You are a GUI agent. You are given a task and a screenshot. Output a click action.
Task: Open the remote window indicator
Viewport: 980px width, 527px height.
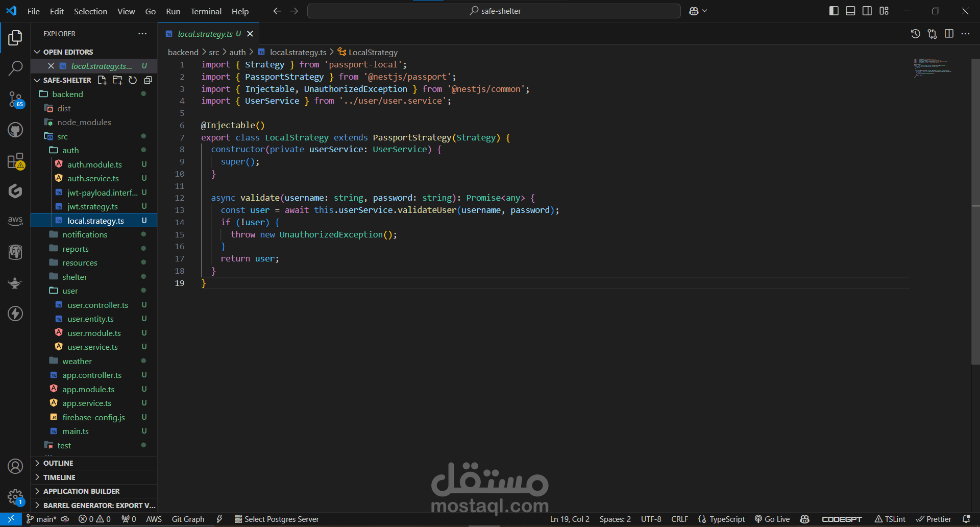[x=11, y=519]
